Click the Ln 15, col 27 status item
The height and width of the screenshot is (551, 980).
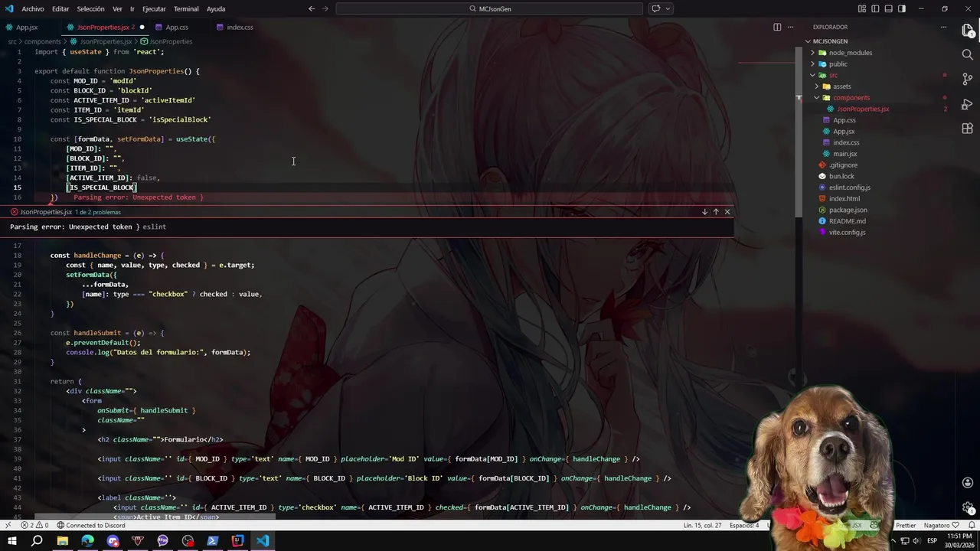tap(703, 526)
